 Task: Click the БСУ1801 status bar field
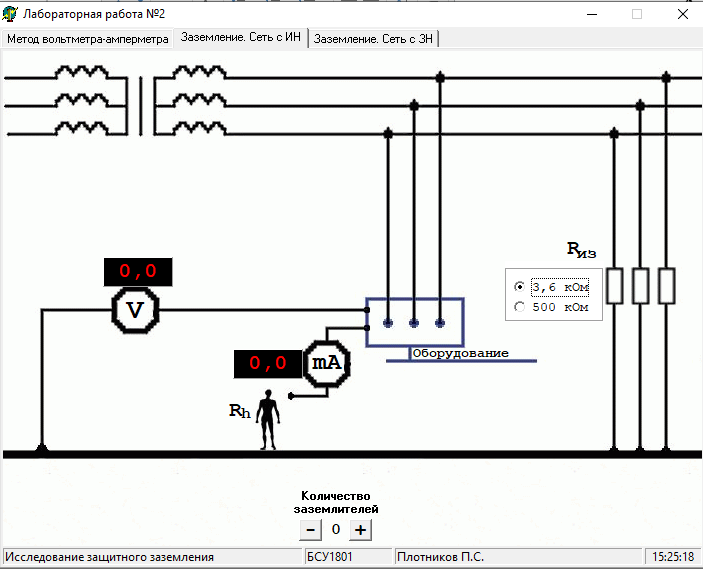(x=348, y=557)
